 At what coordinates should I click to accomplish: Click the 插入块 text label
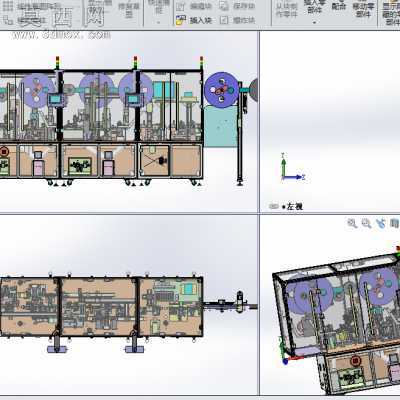coord(200,20)
